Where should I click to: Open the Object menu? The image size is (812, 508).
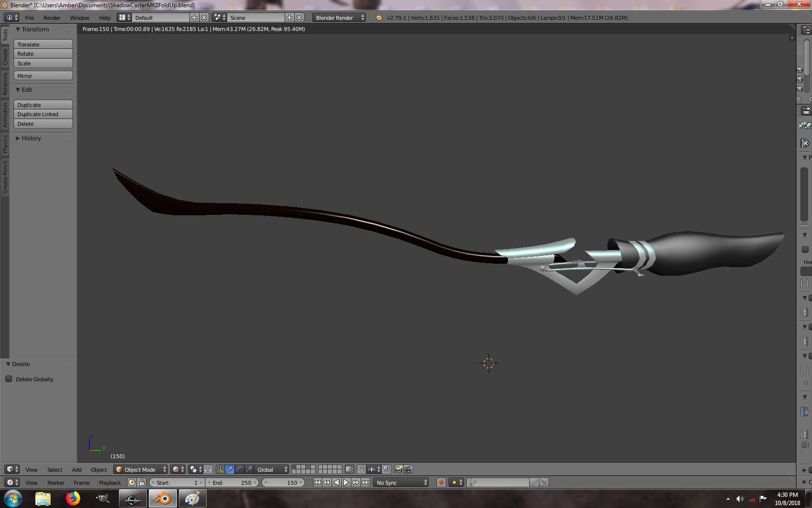[x=99, y=470]
